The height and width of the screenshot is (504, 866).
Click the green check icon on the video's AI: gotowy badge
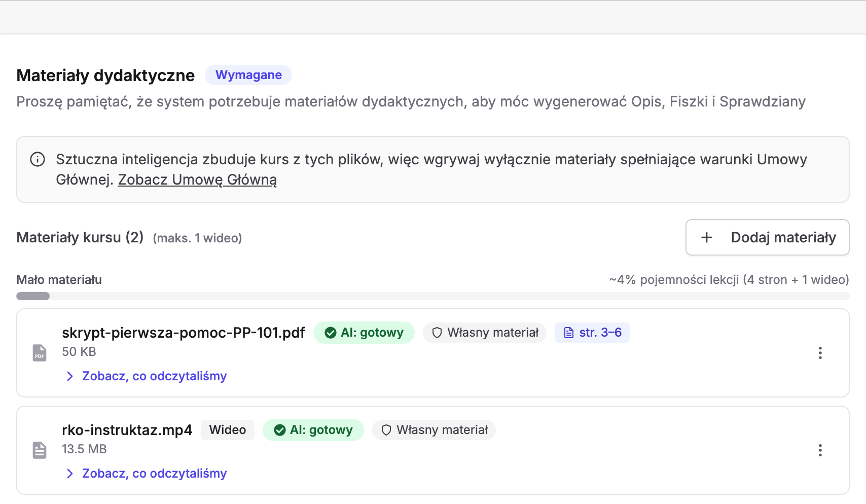point(280,430)
